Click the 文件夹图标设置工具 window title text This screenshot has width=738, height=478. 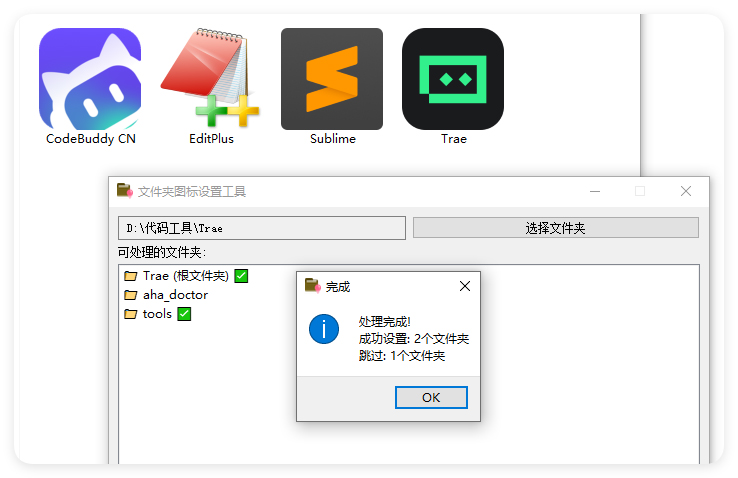click(x=192, y=191)
